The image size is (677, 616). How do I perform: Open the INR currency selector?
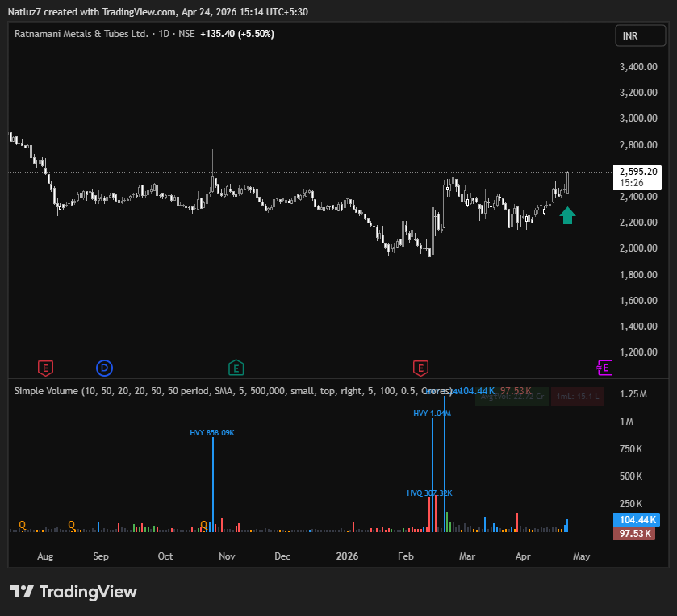pos(640,35)
